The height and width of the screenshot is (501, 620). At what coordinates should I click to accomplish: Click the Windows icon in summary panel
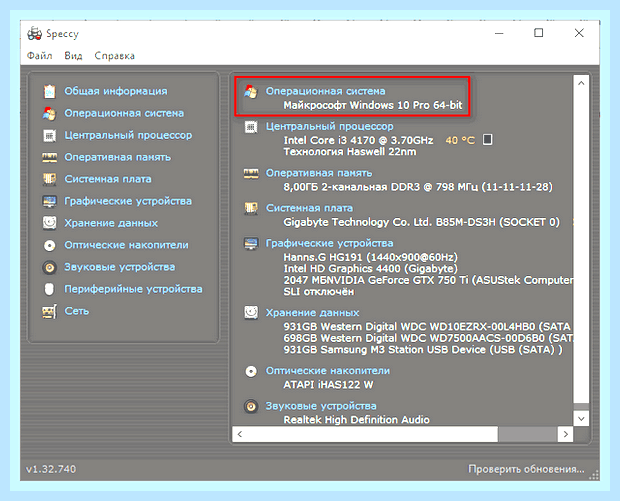pyautogui.click(x=251, y=91)
